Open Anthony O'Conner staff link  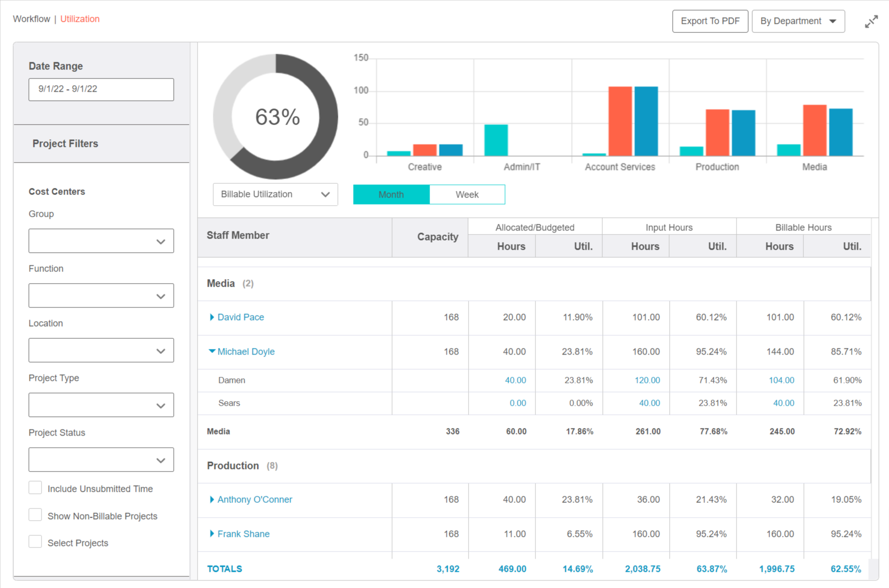tap(255, 499)
